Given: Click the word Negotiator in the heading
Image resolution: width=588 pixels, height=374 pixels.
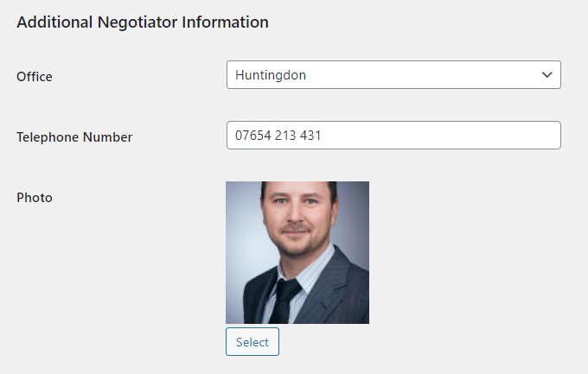Looking at the screenshot, I should (137, 22).
